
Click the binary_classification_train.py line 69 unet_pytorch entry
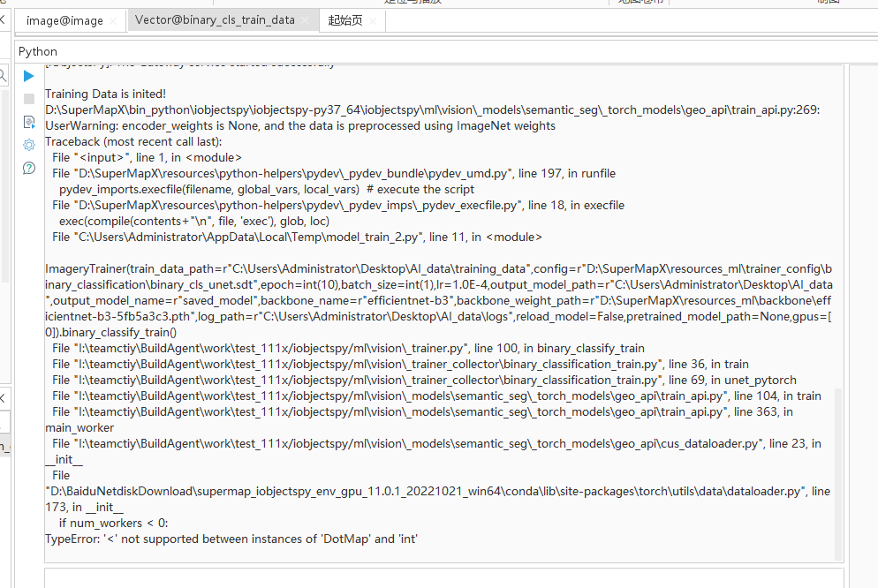[425, 381]
